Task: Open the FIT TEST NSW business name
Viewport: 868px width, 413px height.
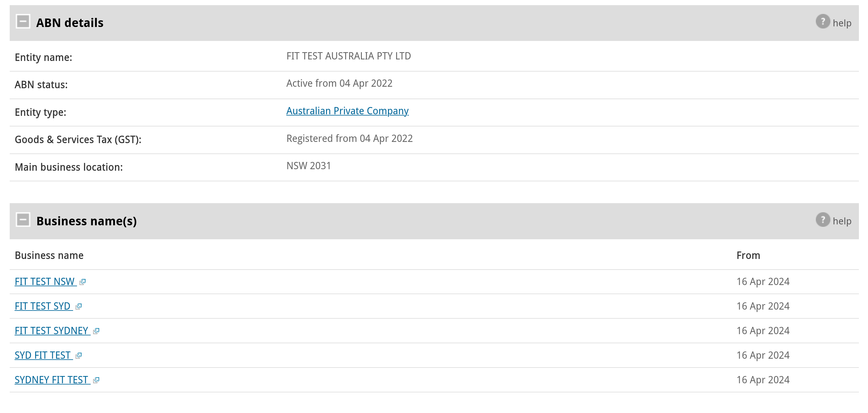Action: point(45,282)
